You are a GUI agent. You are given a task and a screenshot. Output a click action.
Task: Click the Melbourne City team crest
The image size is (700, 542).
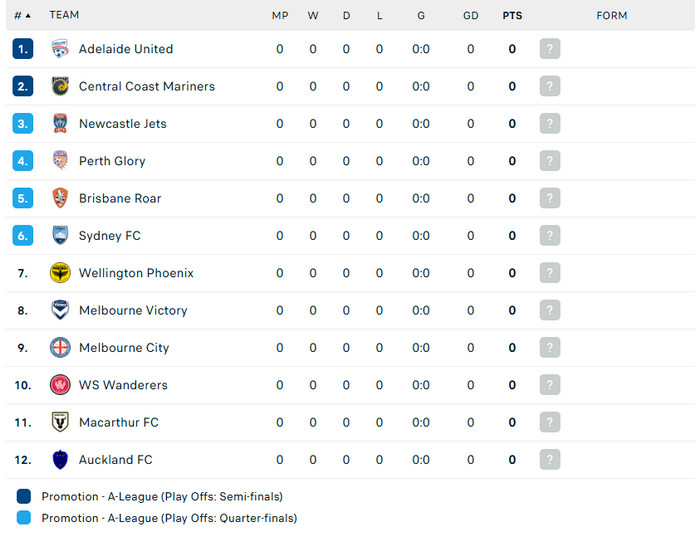click(60, 348)
